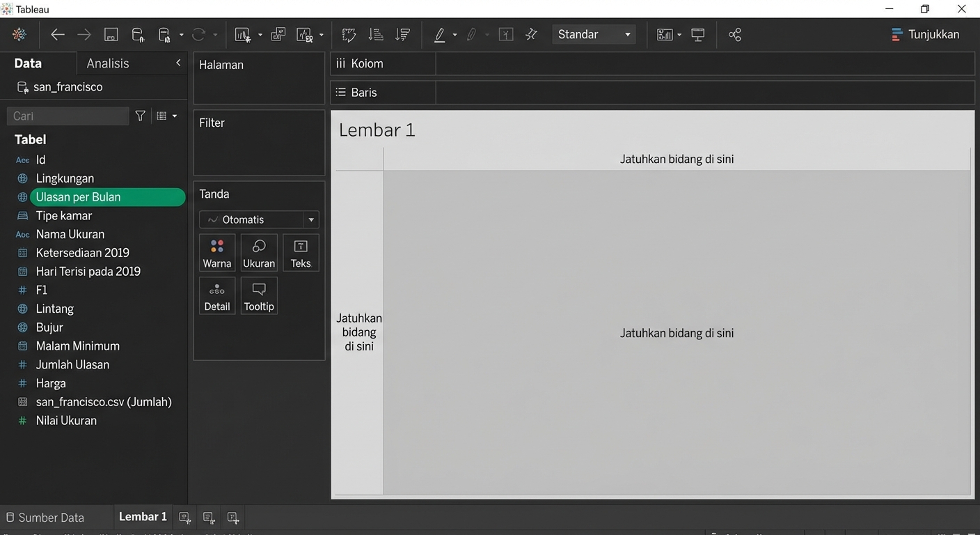This screenshot has height=535, width=980.
Task: Click the Tunjukkan button
Action: tap(925, 35)
